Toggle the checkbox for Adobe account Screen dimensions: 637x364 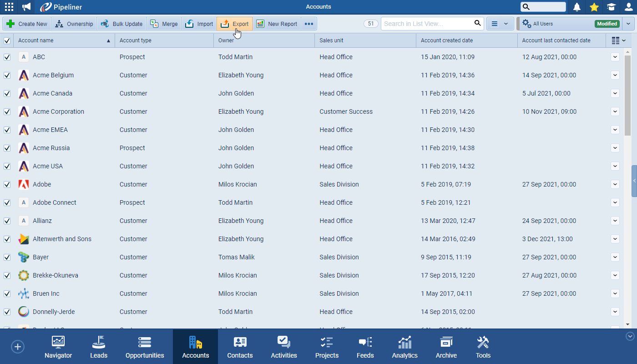(x=7, y=184)
